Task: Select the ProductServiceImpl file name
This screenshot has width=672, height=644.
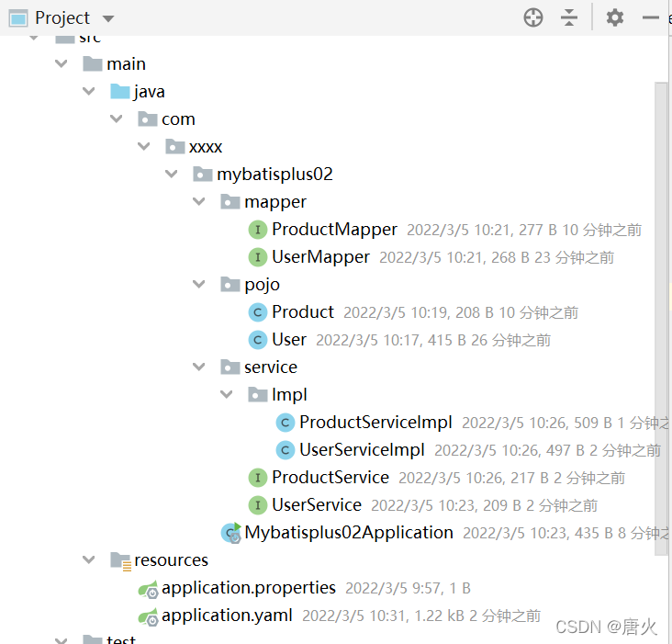Action: (x=375, y=423)
